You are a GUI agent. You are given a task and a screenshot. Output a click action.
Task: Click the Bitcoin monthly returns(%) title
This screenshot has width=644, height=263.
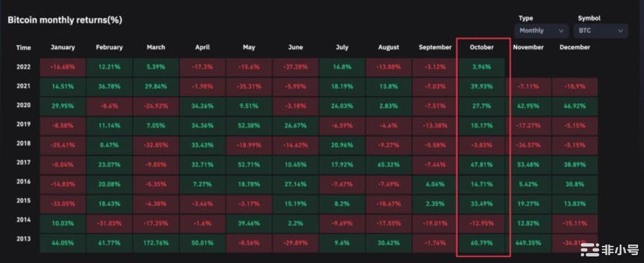(65, 20)
